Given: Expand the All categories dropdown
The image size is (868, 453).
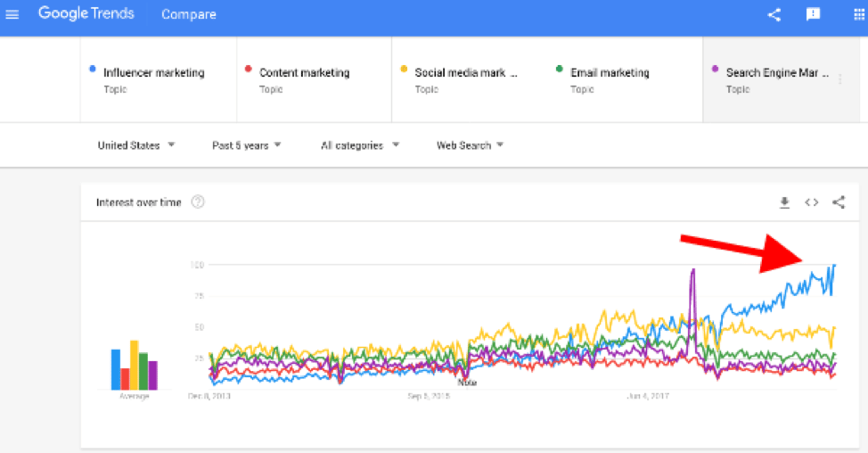Looking at the screenshot, I should coord(360,145).
